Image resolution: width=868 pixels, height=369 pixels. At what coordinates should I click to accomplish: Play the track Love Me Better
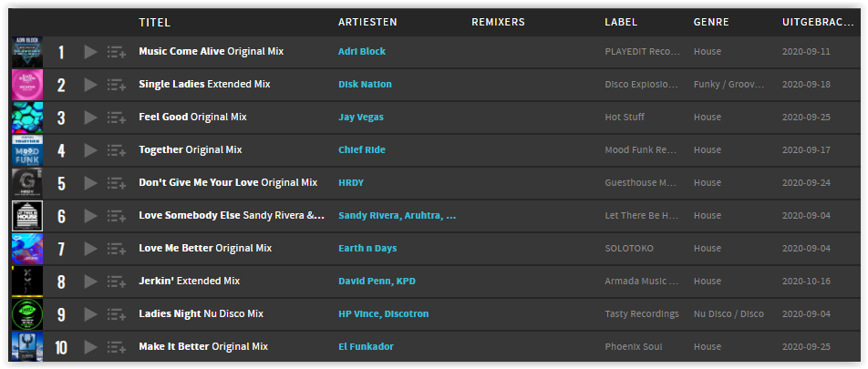[91, 249]
